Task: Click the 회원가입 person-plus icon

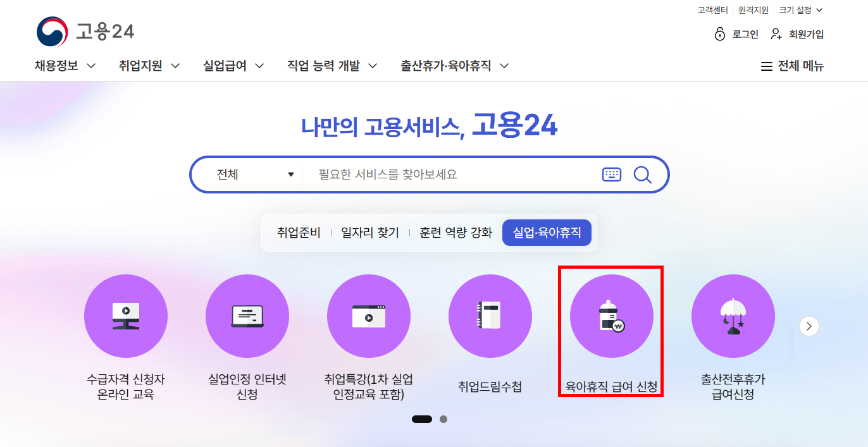Action: [776, 34]
